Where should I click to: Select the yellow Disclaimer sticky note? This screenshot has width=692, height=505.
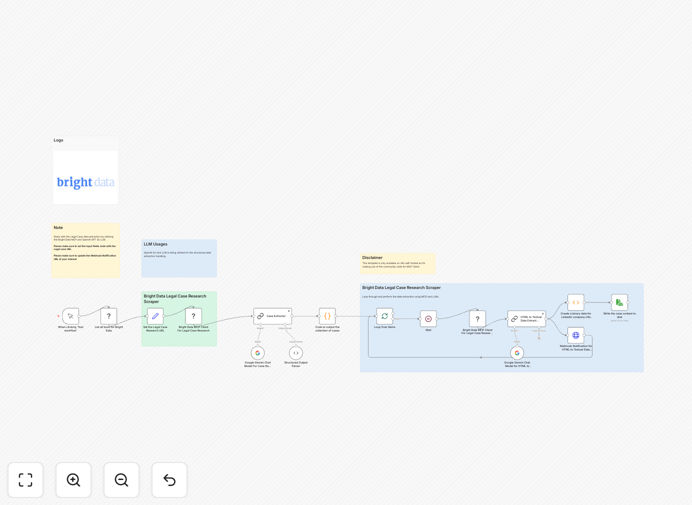pos(398,264)
